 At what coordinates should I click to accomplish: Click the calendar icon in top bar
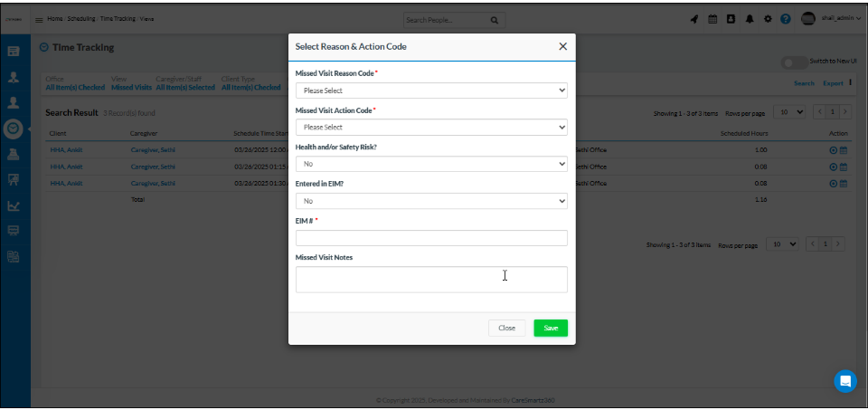712,19
